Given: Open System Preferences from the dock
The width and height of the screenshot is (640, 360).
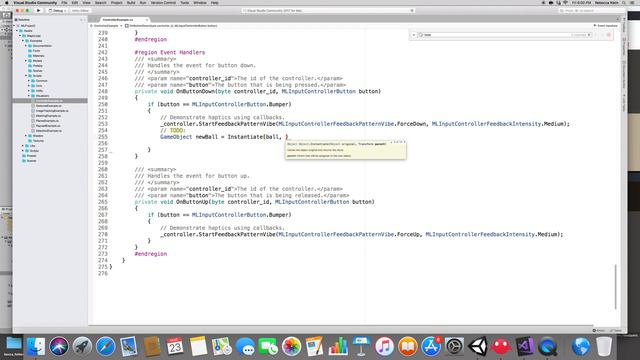Looking at the screenshot, I should pyautogui.click(x=454, y=347).
